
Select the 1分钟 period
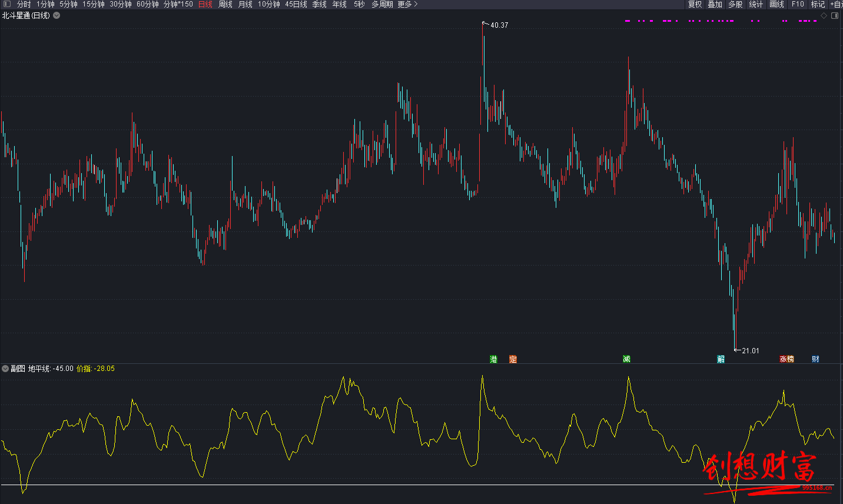tap(45, 4)
